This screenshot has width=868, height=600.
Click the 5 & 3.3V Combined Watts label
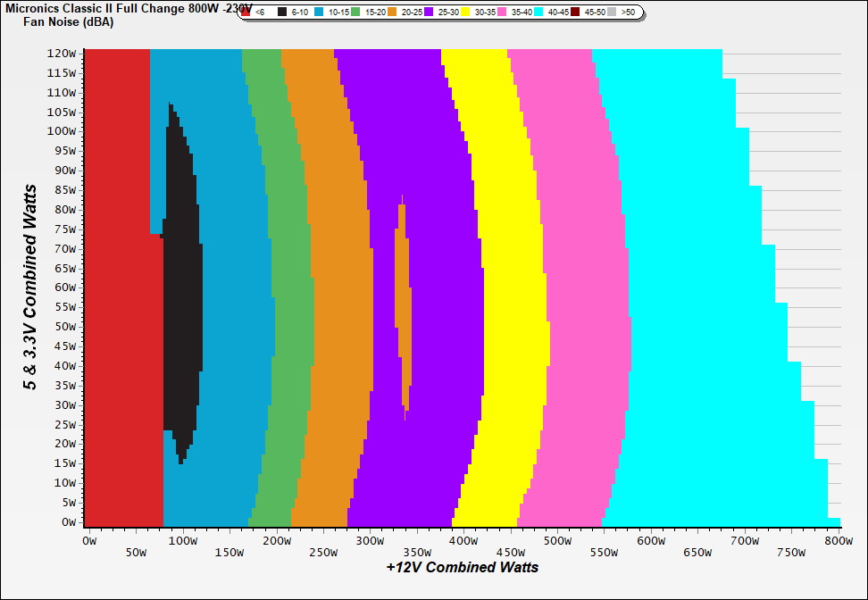31,287
